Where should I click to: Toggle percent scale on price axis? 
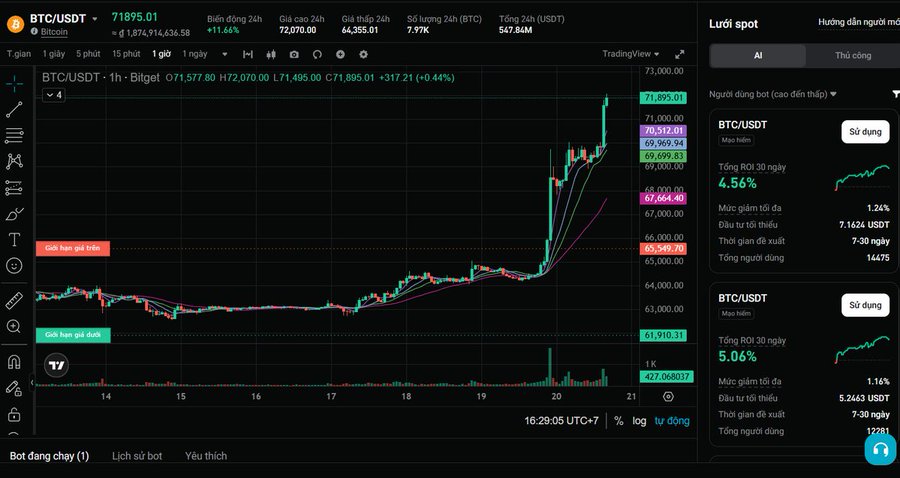[x=618, y=421]
